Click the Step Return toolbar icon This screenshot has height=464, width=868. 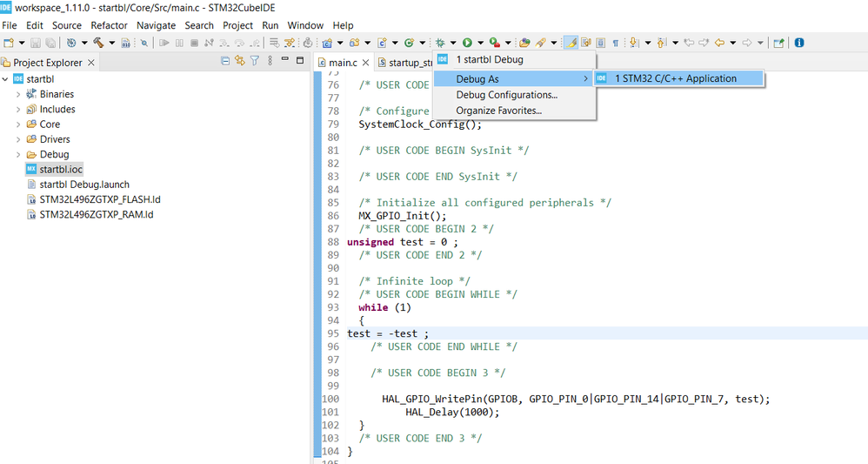coord(255,43)
